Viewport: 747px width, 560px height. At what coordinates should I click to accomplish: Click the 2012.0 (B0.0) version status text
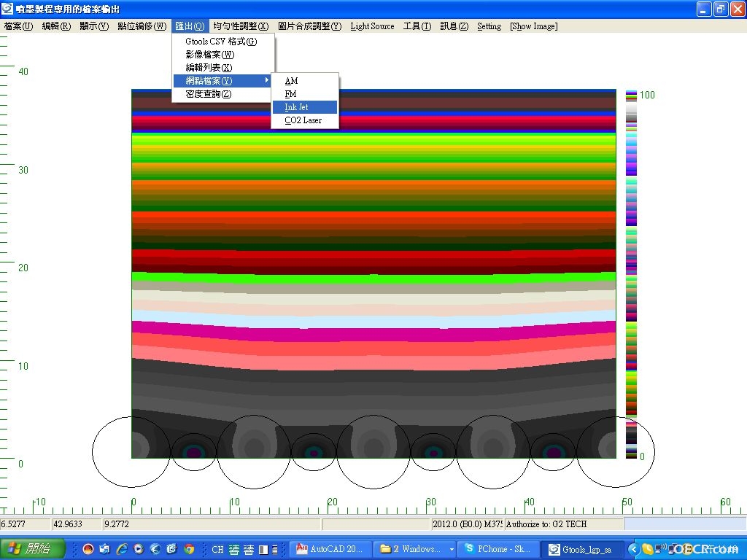point(467,524)
